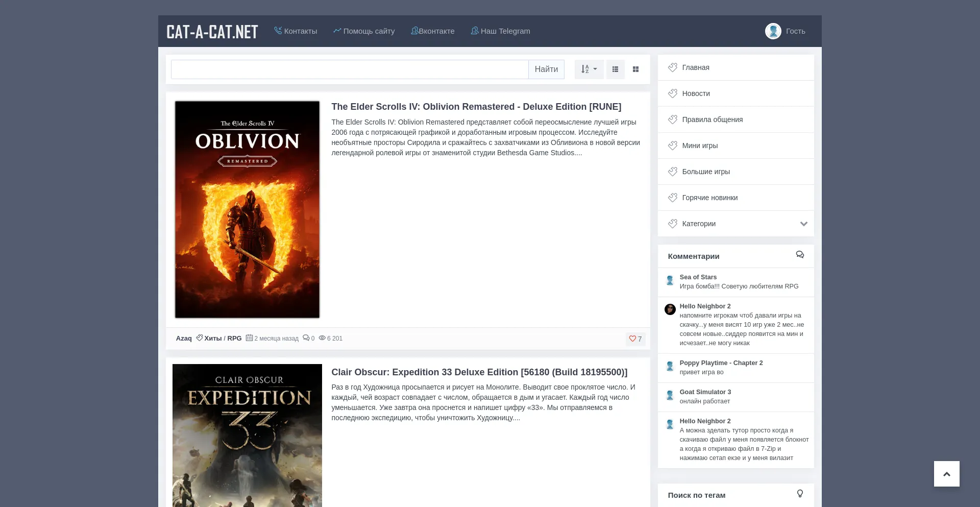
Task: Click the eye views icon showing 6 201
Action: 322,338
